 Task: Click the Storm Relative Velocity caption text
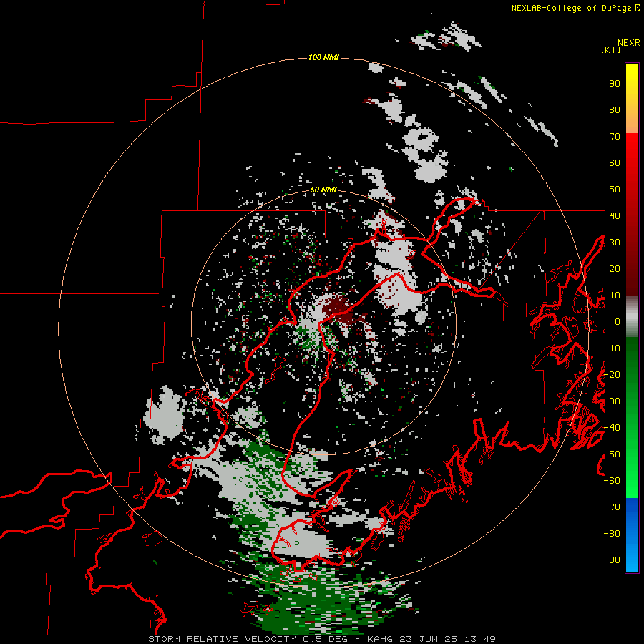321,639
